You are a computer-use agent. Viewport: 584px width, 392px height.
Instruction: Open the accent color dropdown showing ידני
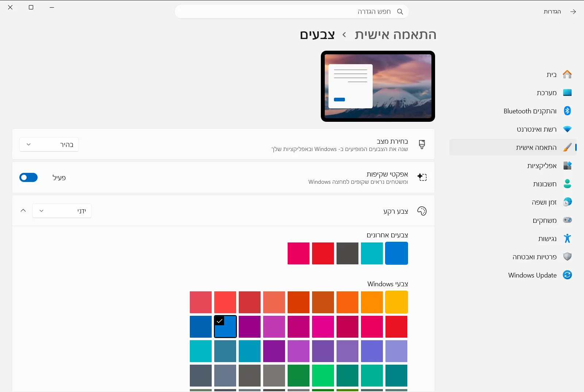point(62,211)
